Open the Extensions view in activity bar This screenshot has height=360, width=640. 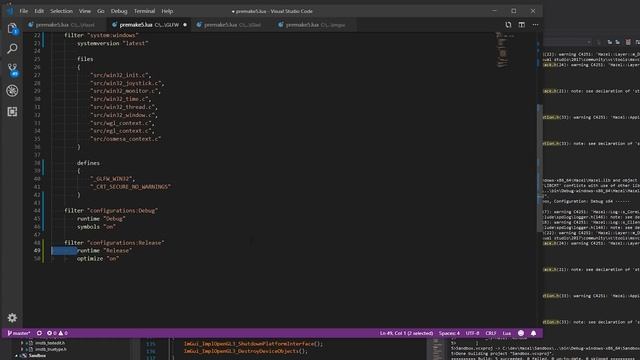pyautogui.click(x=12, y=111)
